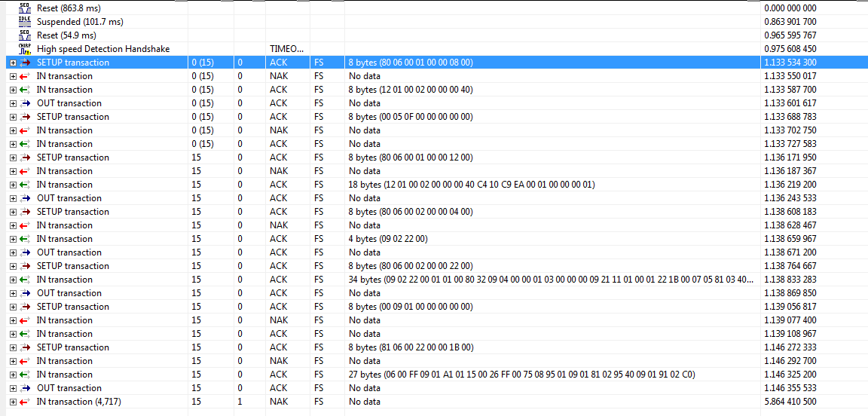Image resolution: width=868 pixels, height=416 pixels.
Task: Expand the IN transaction at 1.133 587 700
Action: 14,90
